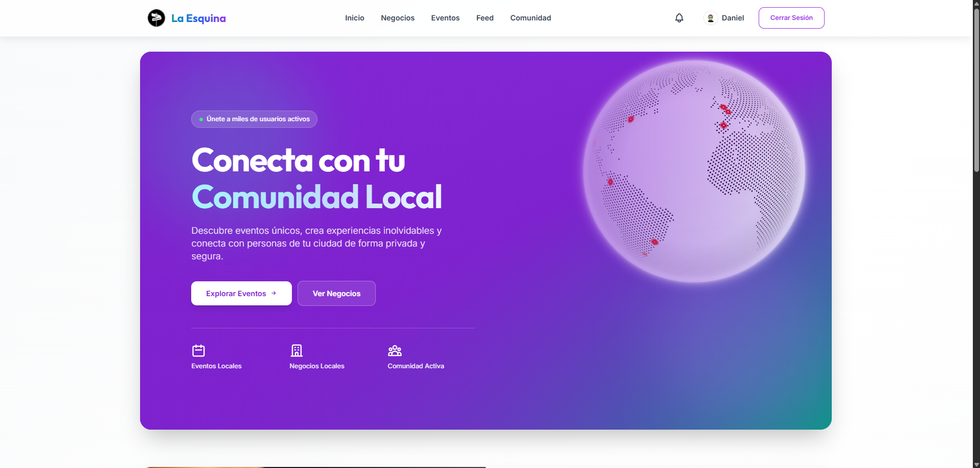This screenshot has height=468, width=980.
Task: Click the La Esquina logo icon
Action: (156, 18)
